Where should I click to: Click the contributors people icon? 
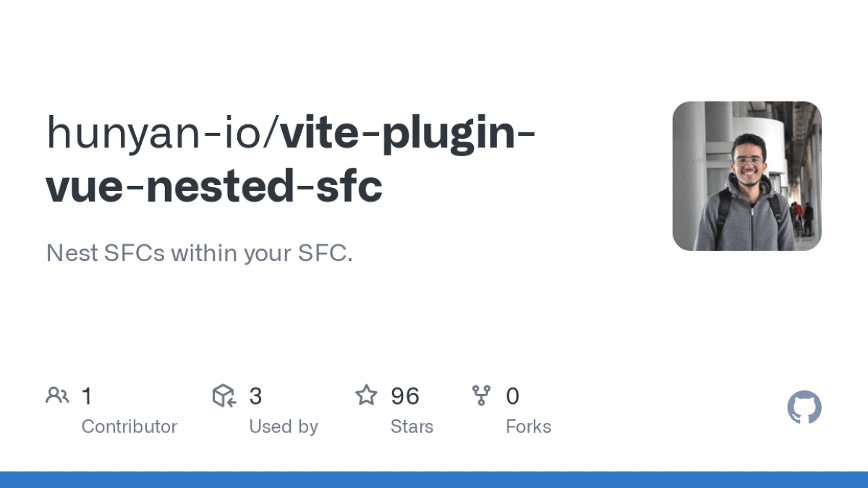[57, 395]
